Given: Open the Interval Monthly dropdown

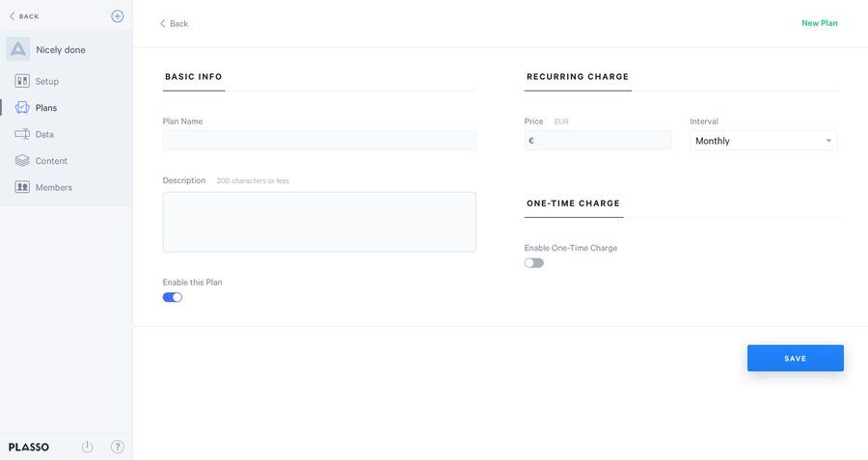Looking at the screenshot, I should pos(763,141).
